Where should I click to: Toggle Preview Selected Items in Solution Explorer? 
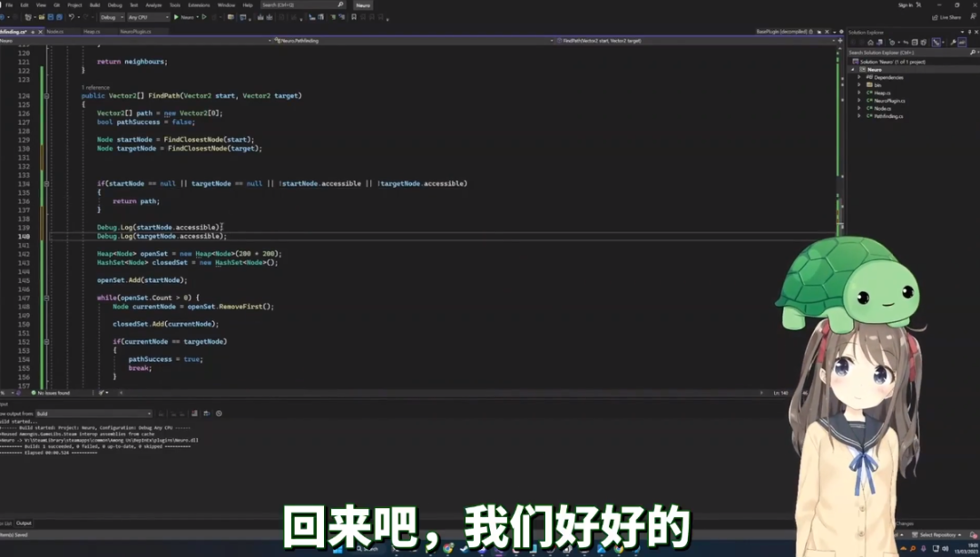[x=963, y=43]
